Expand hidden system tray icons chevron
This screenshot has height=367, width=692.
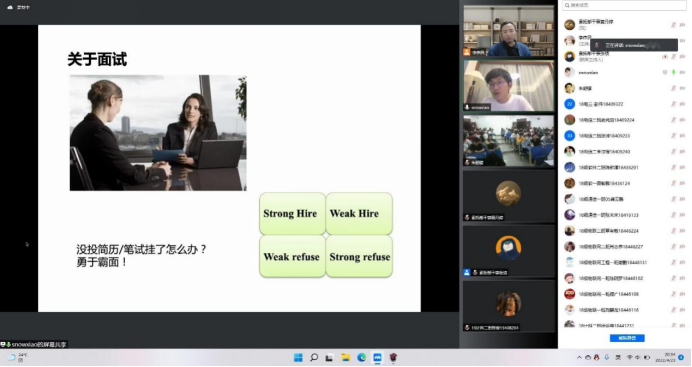pyautogui.click(x=579, y=358)
